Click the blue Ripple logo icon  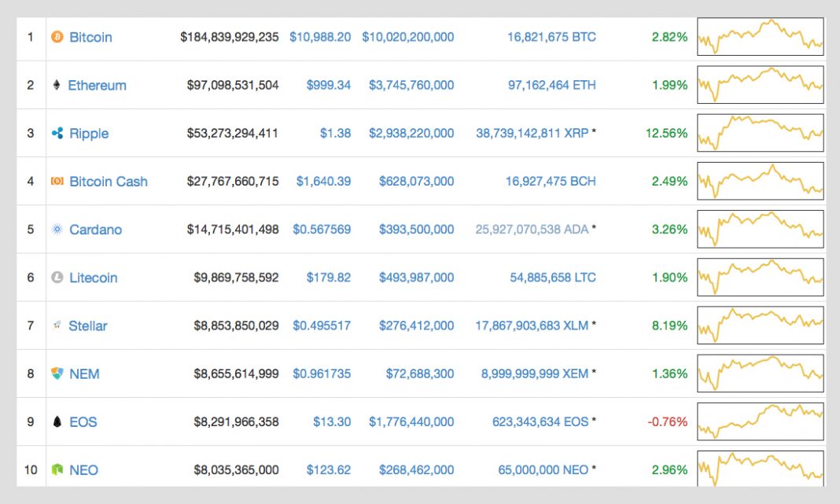pos(57,134)
